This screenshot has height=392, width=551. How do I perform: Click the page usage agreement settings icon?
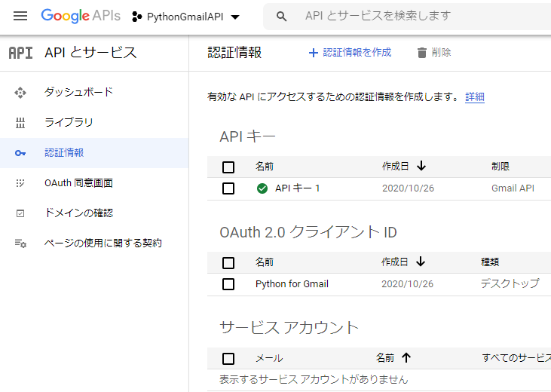pyautogui.click(x=20, y=243)
